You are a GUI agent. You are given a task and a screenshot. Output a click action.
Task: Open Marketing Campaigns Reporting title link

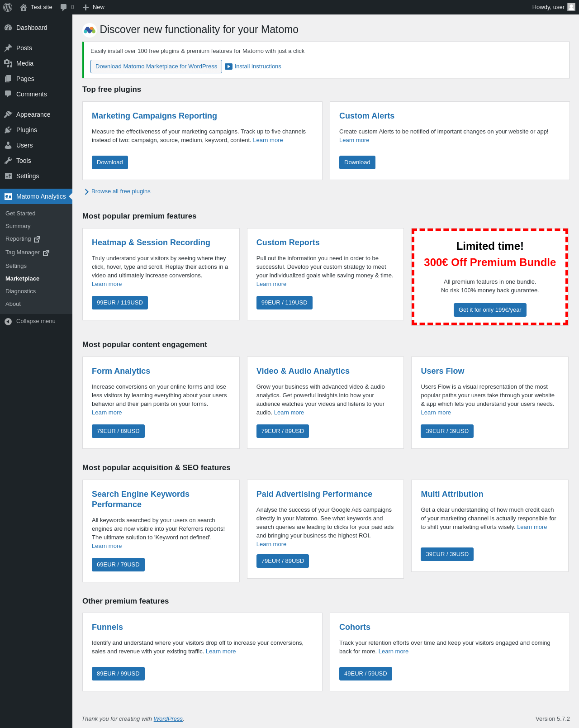pos(154,116)
